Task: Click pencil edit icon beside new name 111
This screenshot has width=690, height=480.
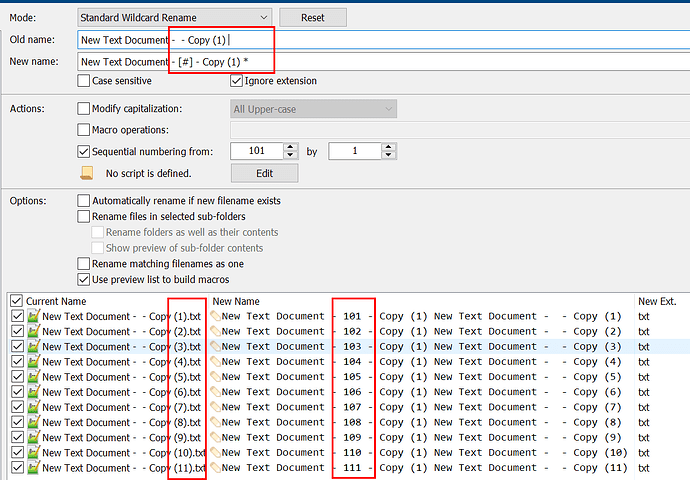Action: point(216,468)
